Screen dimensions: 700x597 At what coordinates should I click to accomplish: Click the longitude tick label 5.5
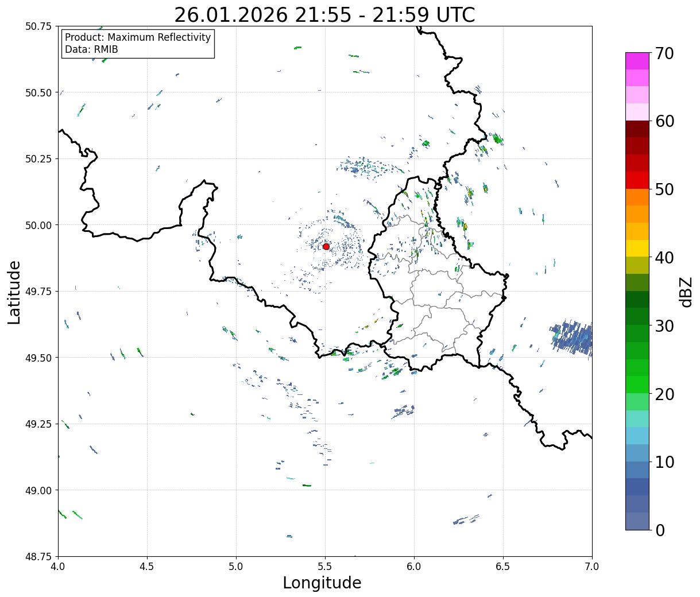click(325, 566)
